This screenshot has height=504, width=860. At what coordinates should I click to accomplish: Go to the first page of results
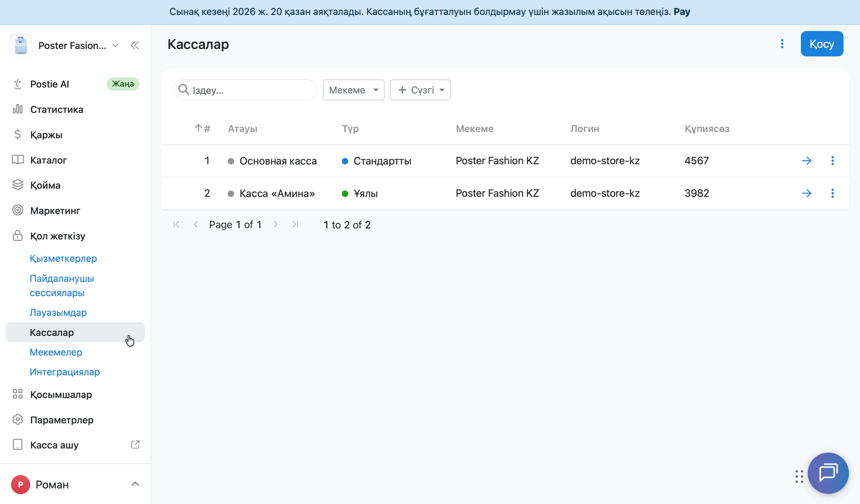tap(176, 225)
